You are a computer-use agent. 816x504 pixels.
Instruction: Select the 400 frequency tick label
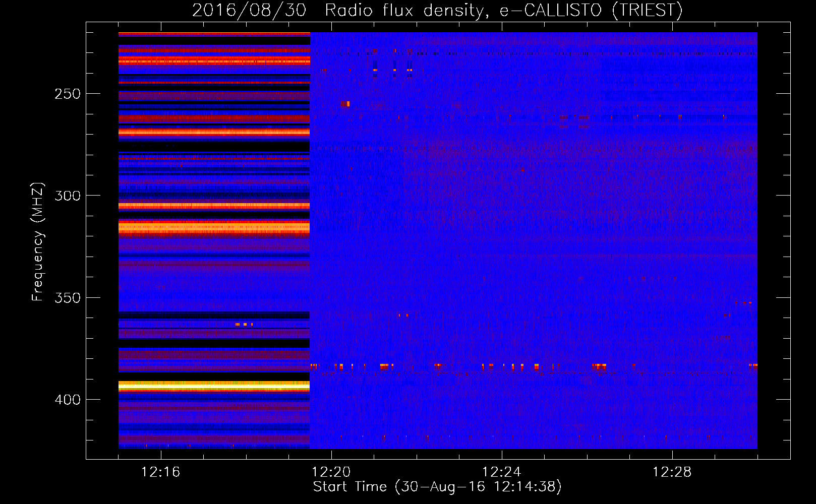[x=68, y=400]
